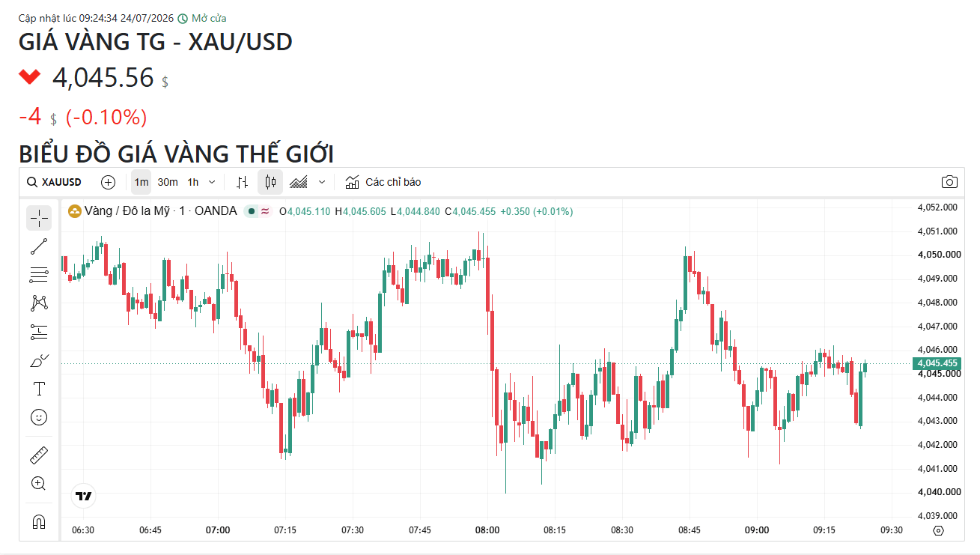The image size is (980, 555).
Task: Open the Fibonacci retracement tool
Action: 39,275
